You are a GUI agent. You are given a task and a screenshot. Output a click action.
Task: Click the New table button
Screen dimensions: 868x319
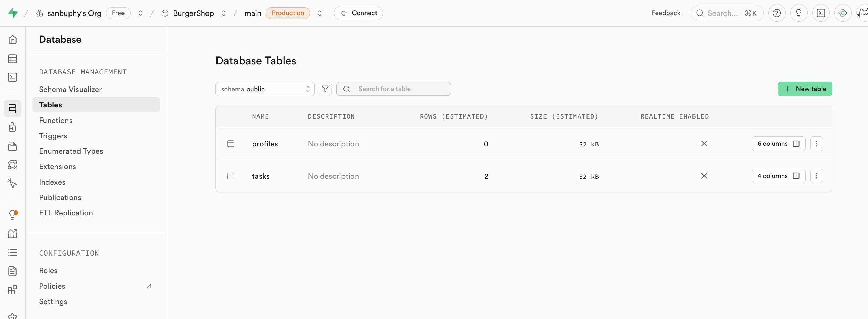coord(805,89)
